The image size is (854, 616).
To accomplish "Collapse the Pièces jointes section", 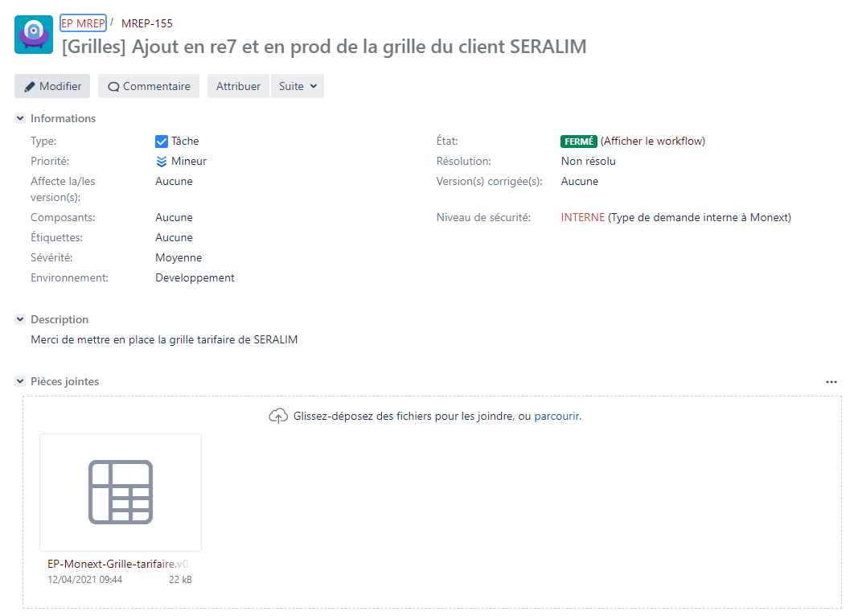I will pyautogui.click(x=20, y=382).
